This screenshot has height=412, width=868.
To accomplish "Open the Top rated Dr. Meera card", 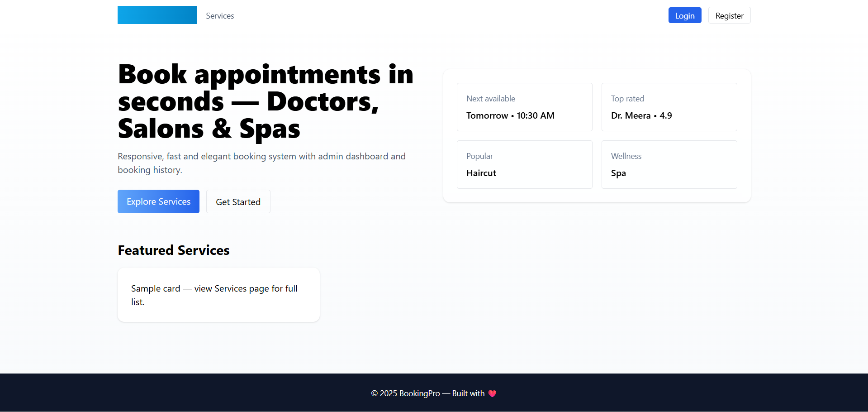I will point(669,107).
